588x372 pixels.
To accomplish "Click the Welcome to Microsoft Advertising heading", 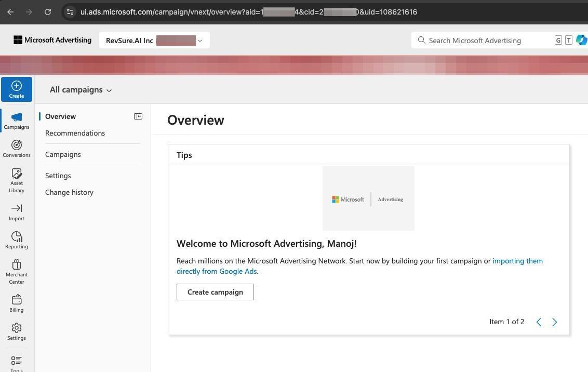I will pyautogui.click(x=266, y=243).
